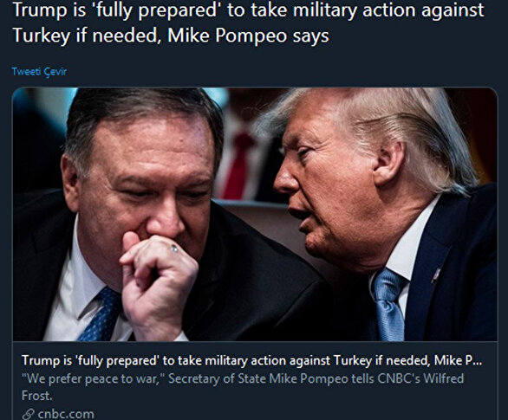508x420 pixels.
Task: Open the article preview photo
Action: pos(255,214)
